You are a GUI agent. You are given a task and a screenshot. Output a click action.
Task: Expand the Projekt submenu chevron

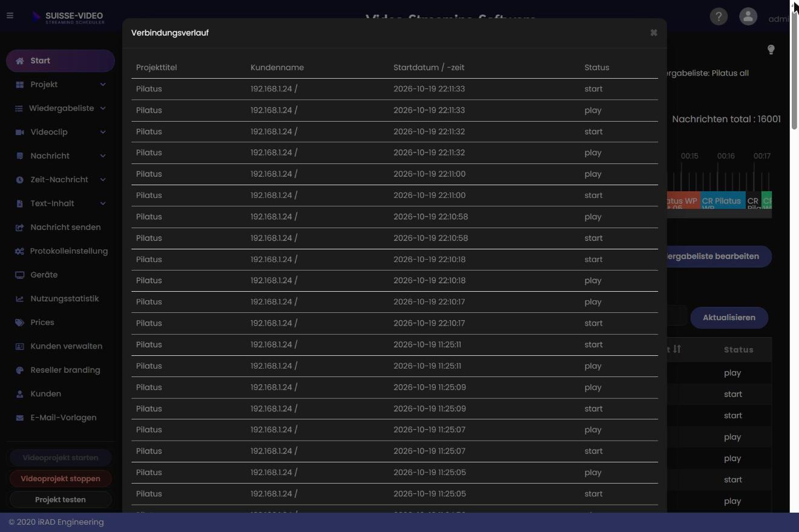[x=103, y=85]
